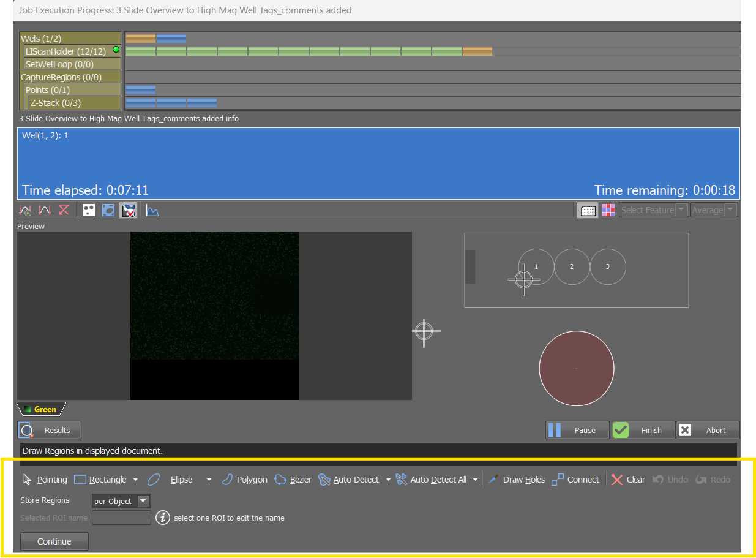Clear all drawn regions

(628, 480)
